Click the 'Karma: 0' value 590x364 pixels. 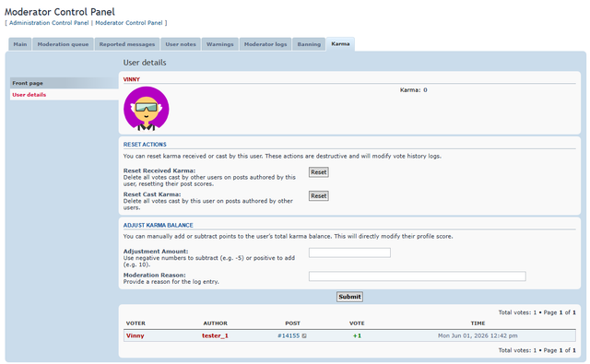click(x=414, y=90)
